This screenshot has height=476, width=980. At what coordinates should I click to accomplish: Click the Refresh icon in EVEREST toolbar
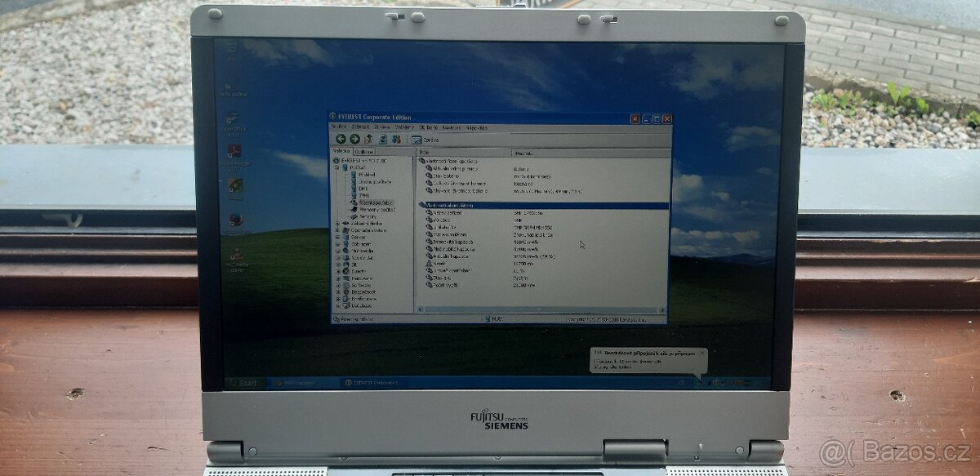point(382,140)
